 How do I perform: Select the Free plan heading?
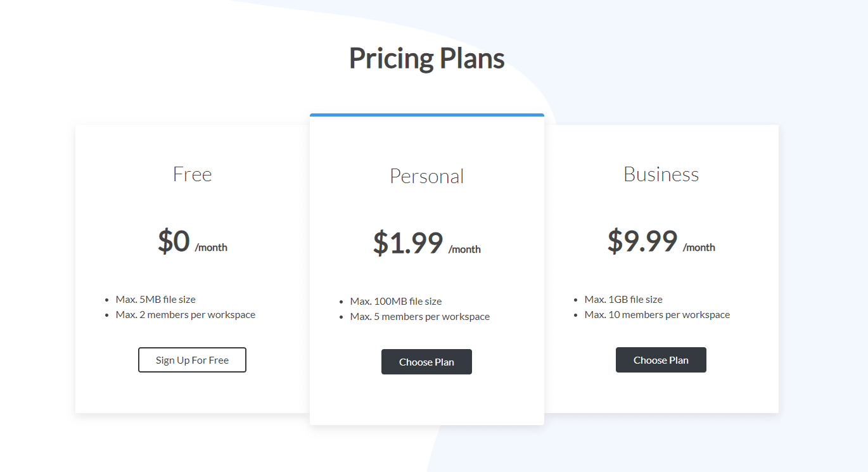193,174
